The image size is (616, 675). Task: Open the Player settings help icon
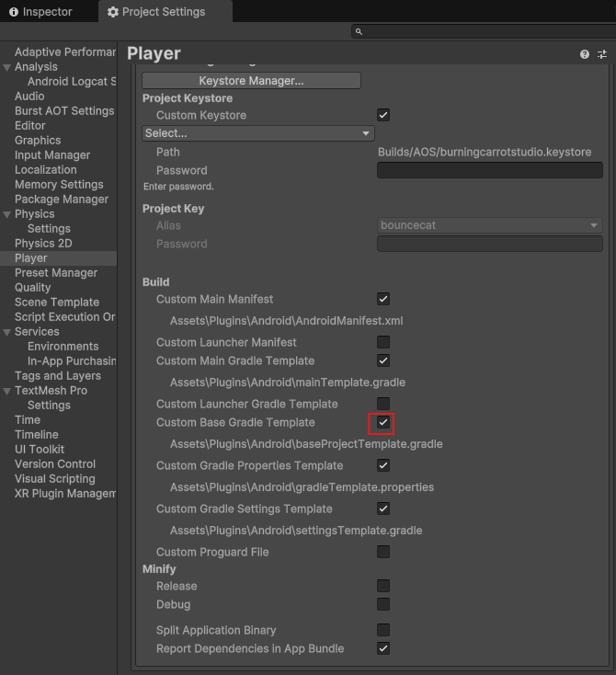point(584,54)
